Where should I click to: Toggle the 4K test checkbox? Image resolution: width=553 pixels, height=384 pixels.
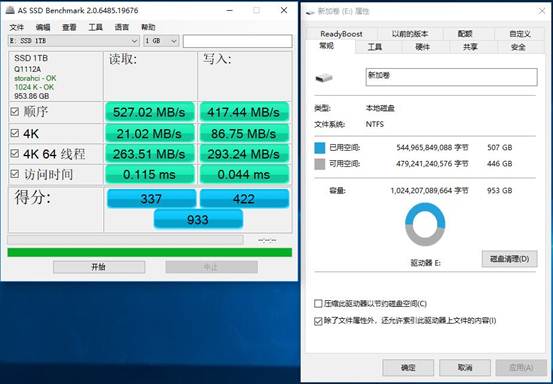(x=14, y=133)
